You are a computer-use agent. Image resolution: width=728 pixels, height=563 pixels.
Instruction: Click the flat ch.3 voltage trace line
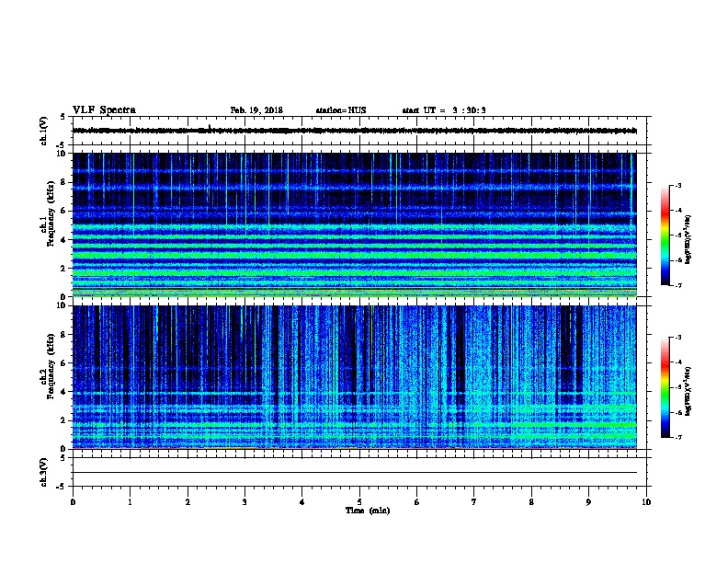click(355, 473)
